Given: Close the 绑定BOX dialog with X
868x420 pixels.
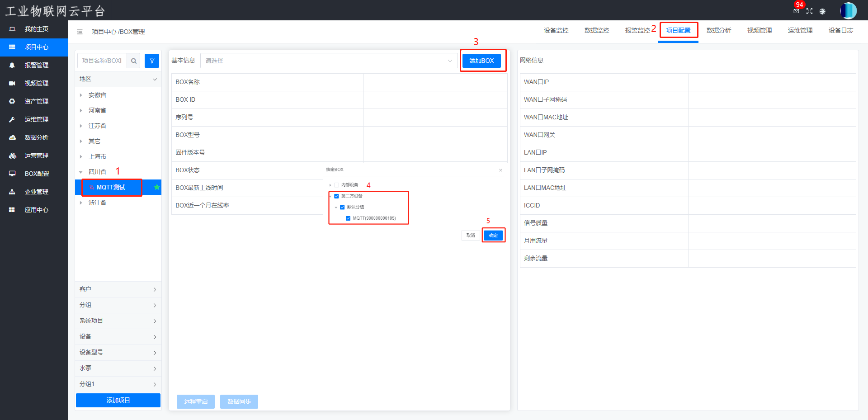Looking at the screenshot, I should coord(500,170).
